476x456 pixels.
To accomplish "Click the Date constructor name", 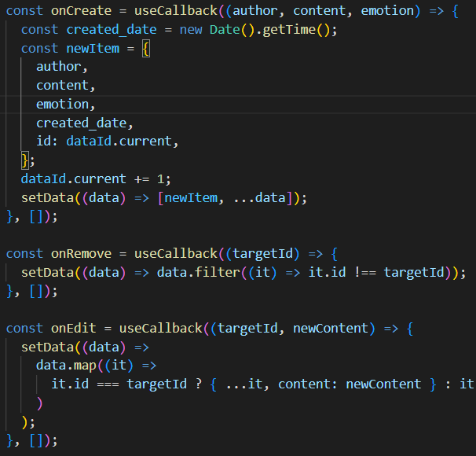I will [225, 30].
